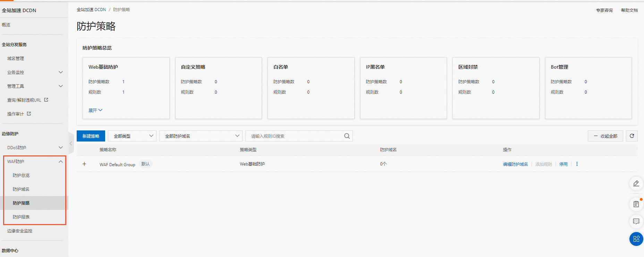Collapse the WAF防护 menu chevron

click(x=61, y=161)
